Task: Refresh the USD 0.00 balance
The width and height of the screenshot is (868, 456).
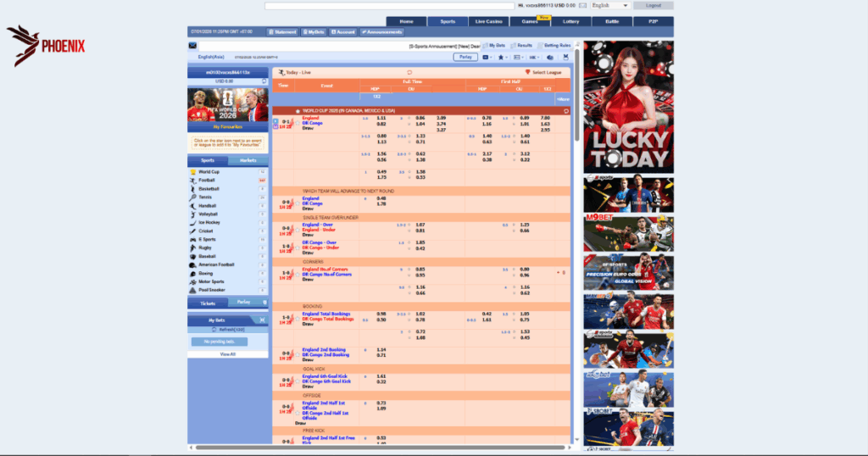Action: (264, 81)
